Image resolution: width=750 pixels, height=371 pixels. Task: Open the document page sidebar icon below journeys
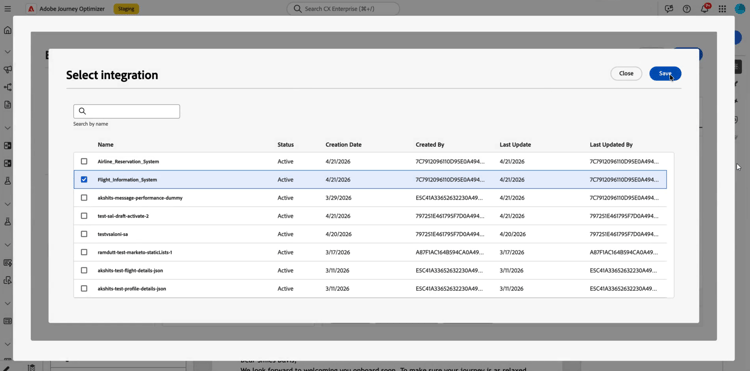point(7,105)
